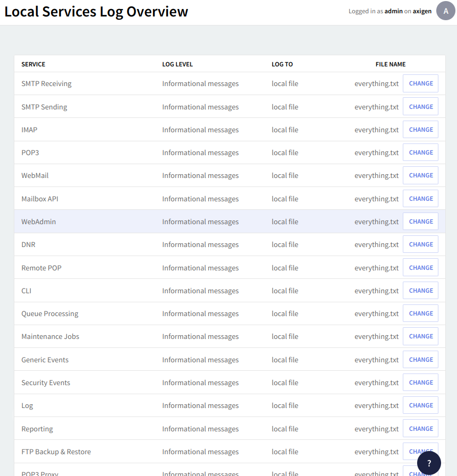Click CHANGE for SMTP Sending
The height and width of the screenshot is (476, 457).
tap(420, 107)
